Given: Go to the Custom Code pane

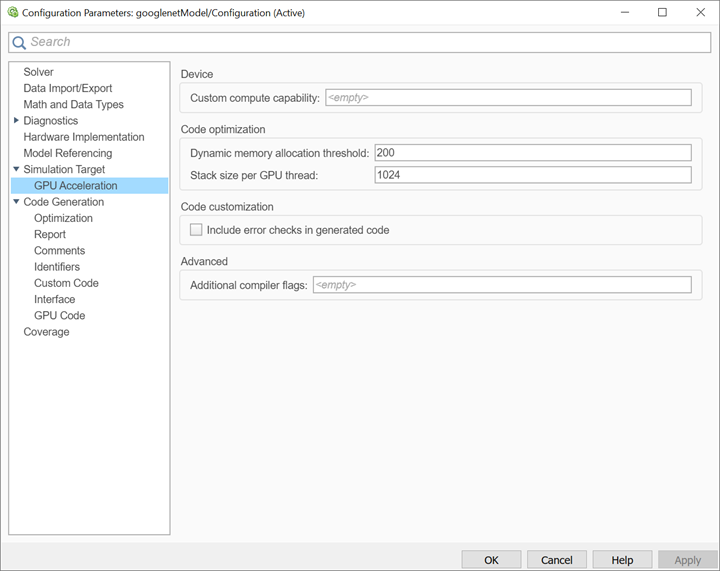Looking at the screenshot, I should pyautogui.click(x=66, y=283).
